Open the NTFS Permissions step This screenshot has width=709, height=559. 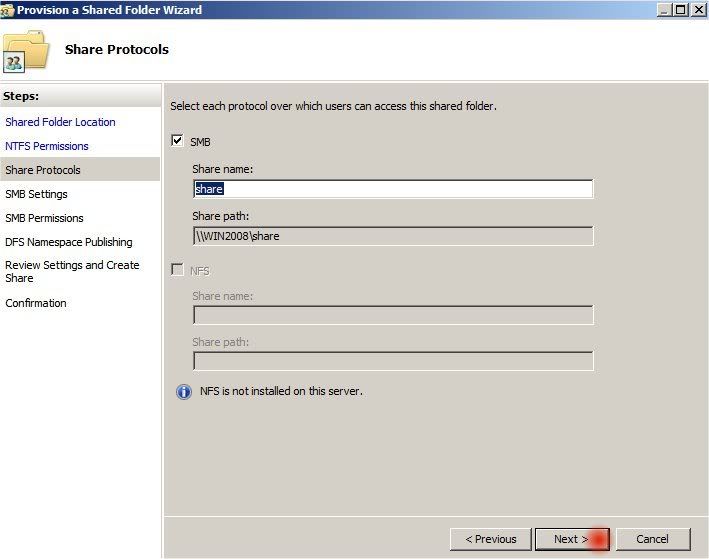coord(47,146)
